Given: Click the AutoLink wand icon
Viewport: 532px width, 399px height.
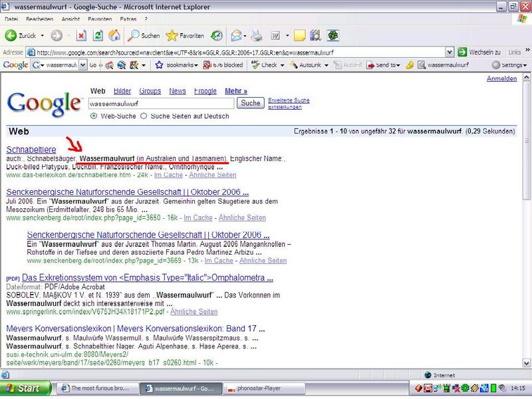Looking at the screenshot, I should (294, 65).
